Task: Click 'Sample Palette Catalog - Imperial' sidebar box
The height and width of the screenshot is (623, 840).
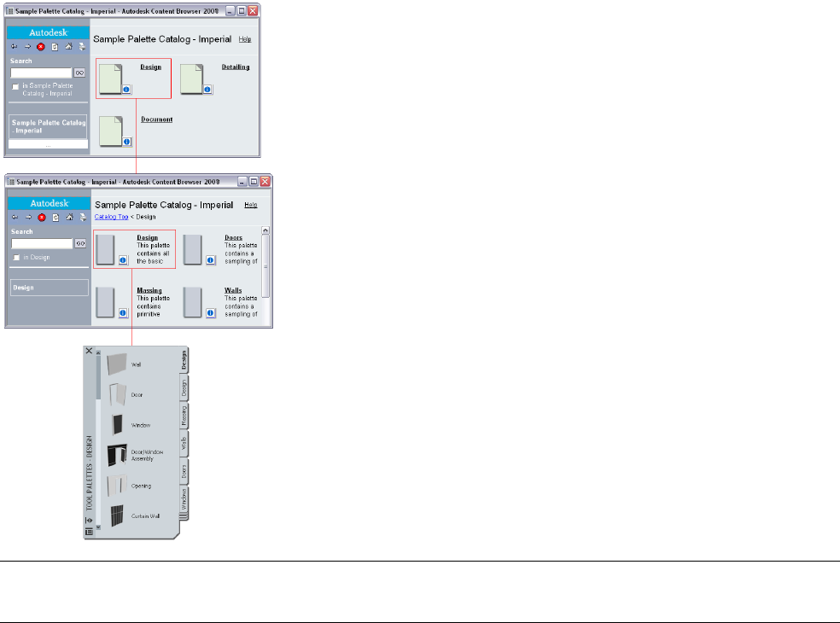Action: pos(48,126)
